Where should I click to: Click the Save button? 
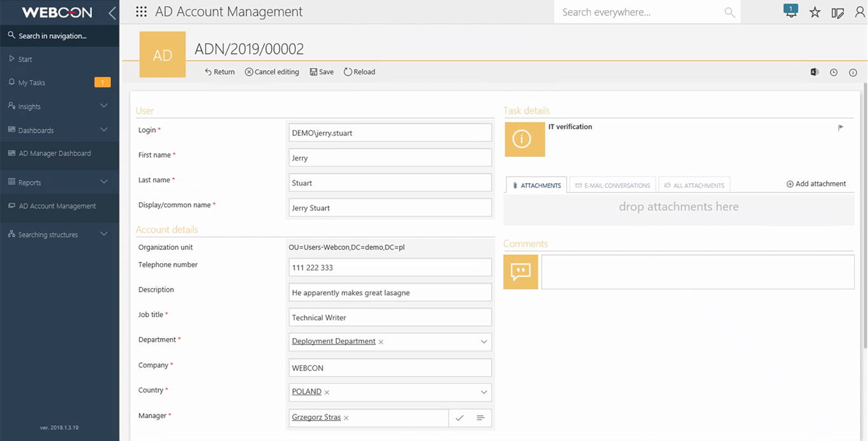(x=322, y=72)
